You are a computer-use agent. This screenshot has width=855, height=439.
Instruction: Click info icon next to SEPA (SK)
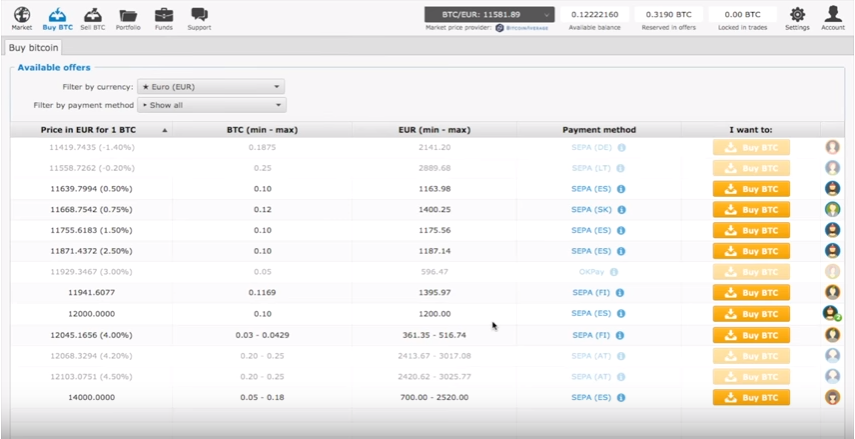tap(621, 210)
